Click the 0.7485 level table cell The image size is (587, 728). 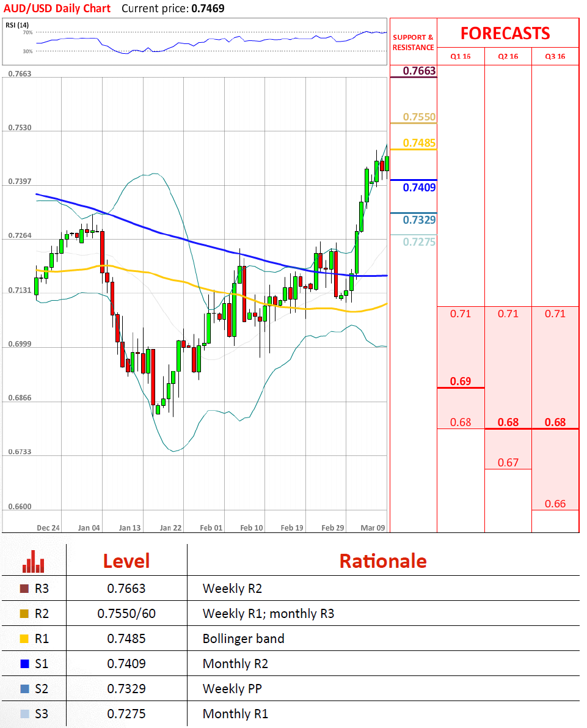point(126,639)
